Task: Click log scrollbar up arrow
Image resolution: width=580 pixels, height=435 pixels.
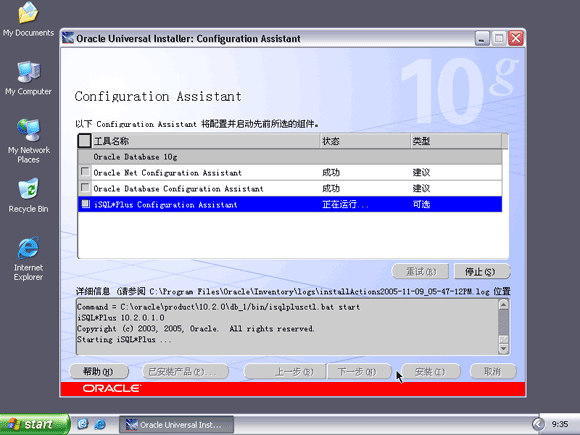Action: tap(503, 305)
